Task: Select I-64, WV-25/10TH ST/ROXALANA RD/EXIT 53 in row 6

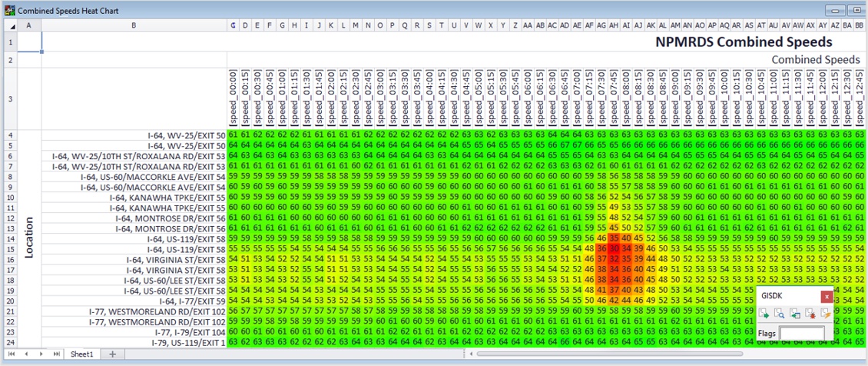Action: [x=134, y=155]
